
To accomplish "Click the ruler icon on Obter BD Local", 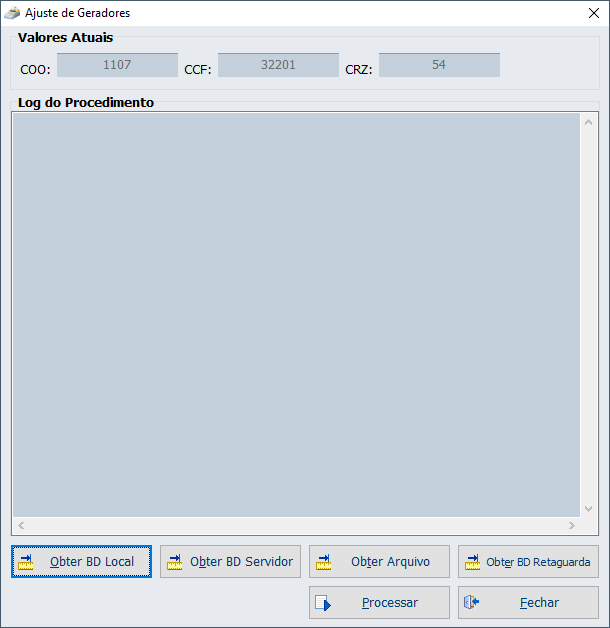I will point(26,562).
